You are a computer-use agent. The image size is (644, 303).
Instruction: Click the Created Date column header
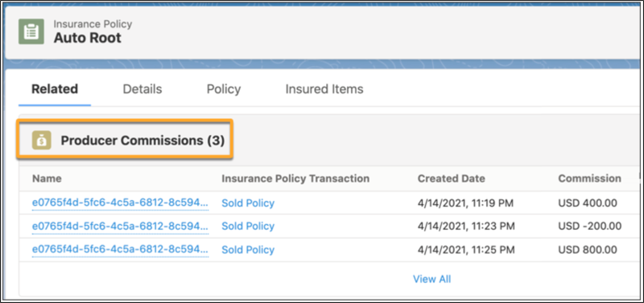[x=451, y=178]
